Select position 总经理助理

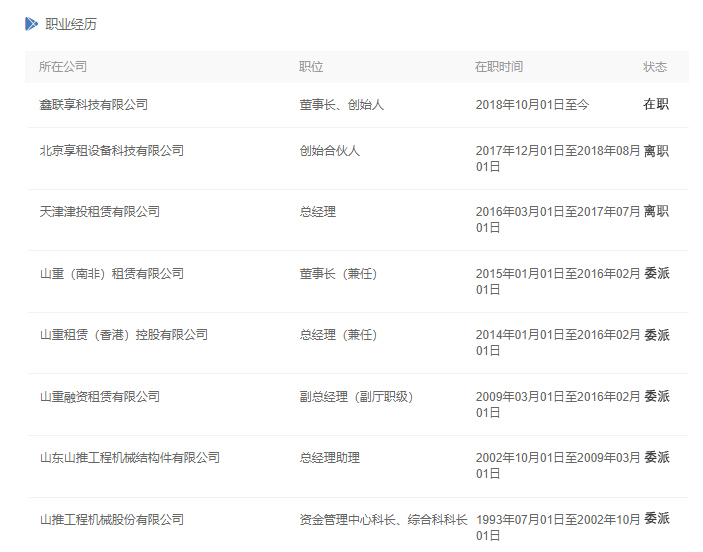[x=330, y=458]
